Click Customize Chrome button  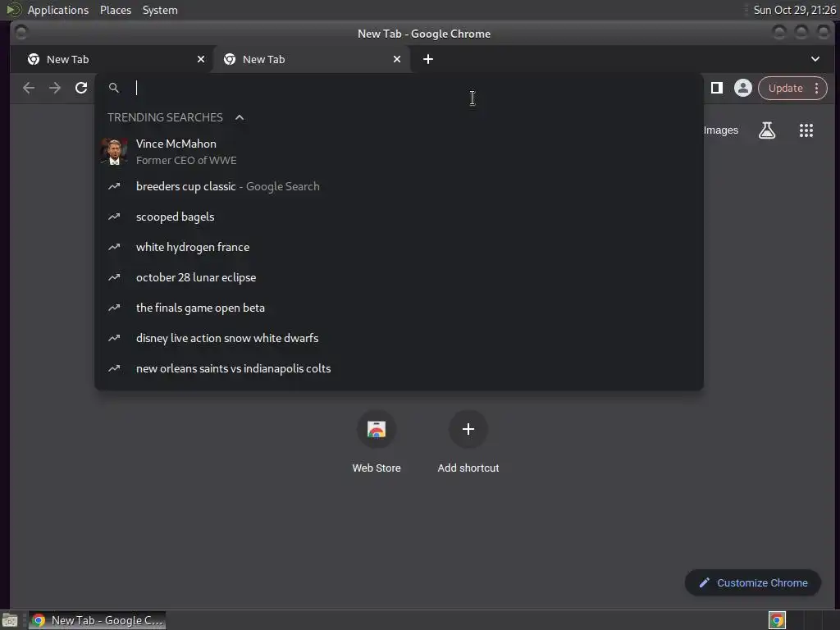click(753, 583)
